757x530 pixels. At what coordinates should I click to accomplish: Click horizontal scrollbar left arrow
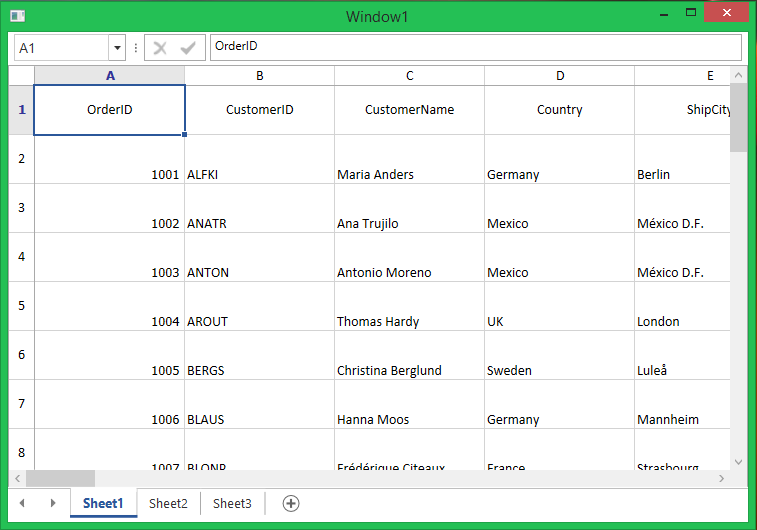[x=17, y=478]
